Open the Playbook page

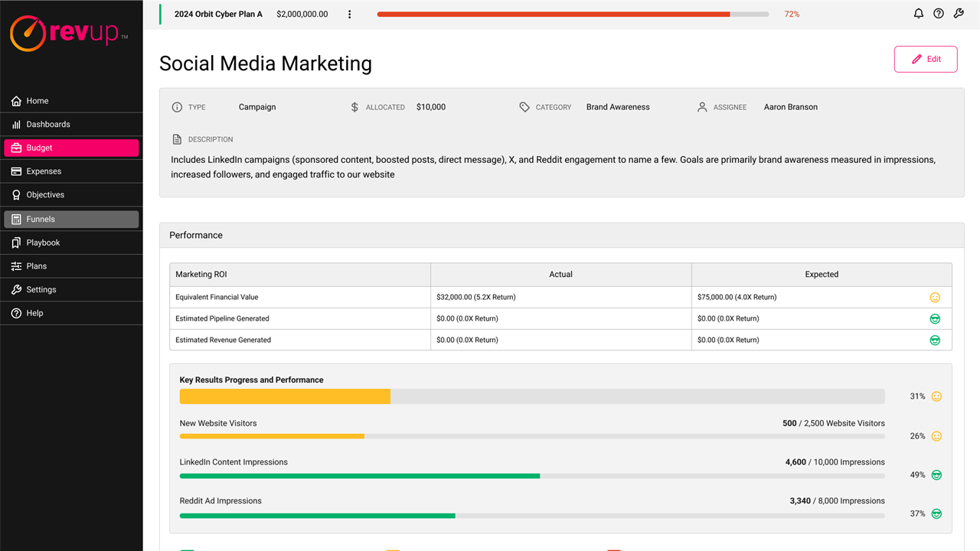click(43, 243)
